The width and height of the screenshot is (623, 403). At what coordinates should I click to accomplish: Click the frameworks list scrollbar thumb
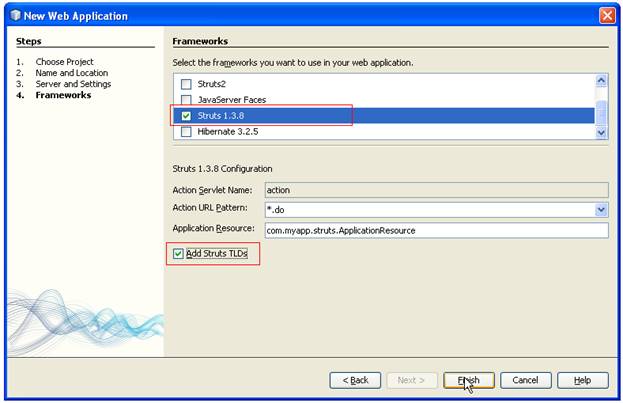coord(601,112)
